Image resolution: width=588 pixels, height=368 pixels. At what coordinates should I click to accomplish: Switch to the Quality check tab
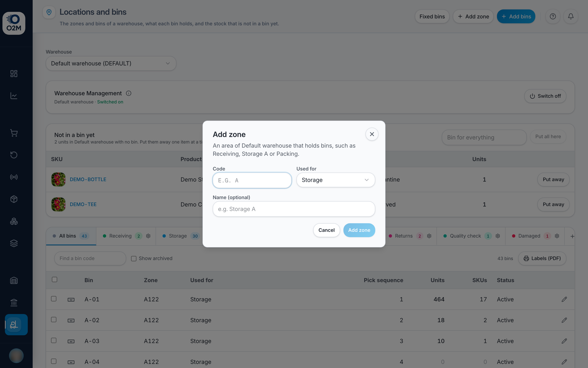point(471,236)
